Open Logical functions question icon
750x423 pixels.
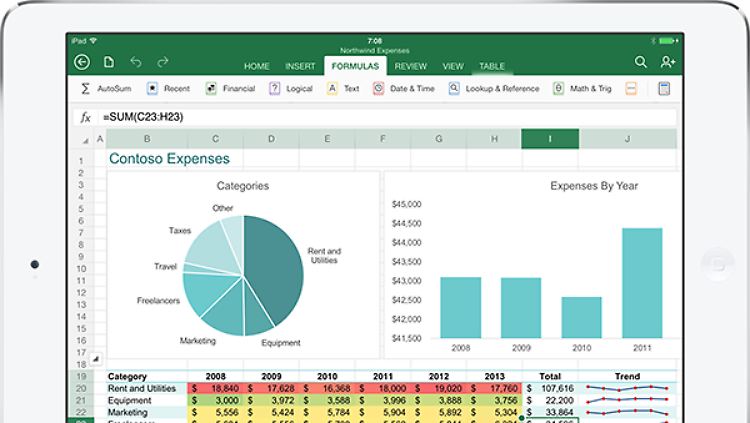[275, 89]
